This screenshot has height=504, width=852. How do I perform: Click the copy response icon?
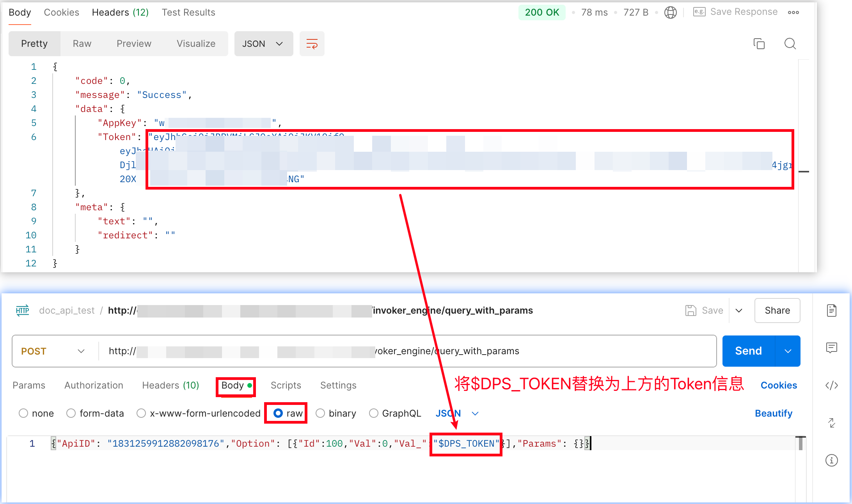(759, 44)
